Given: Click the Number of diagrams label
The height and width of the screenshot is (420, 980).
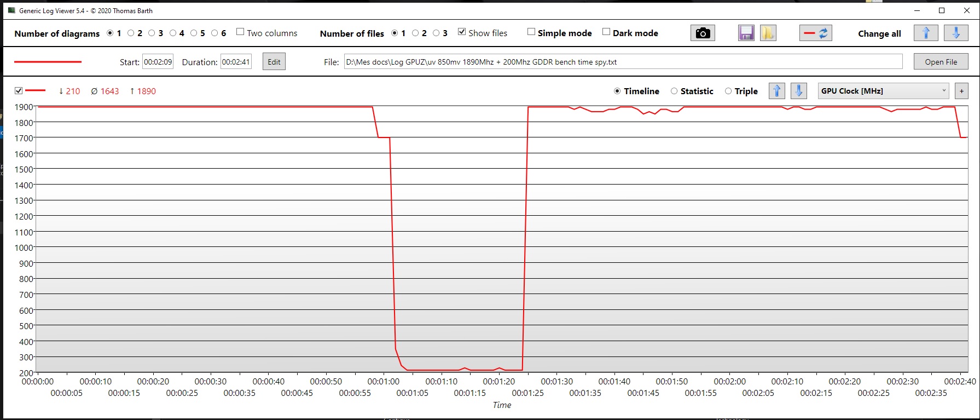Looking at the screenshot, I should 57,33.
